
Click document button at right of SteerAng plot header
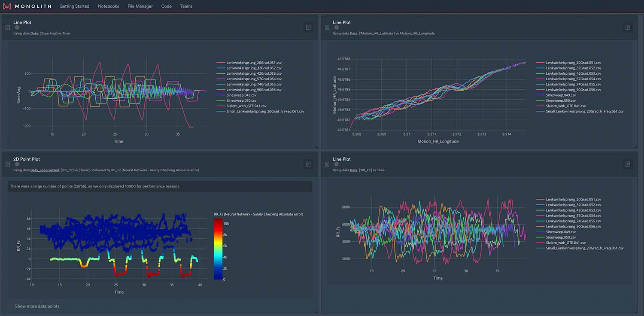[308, 27]
